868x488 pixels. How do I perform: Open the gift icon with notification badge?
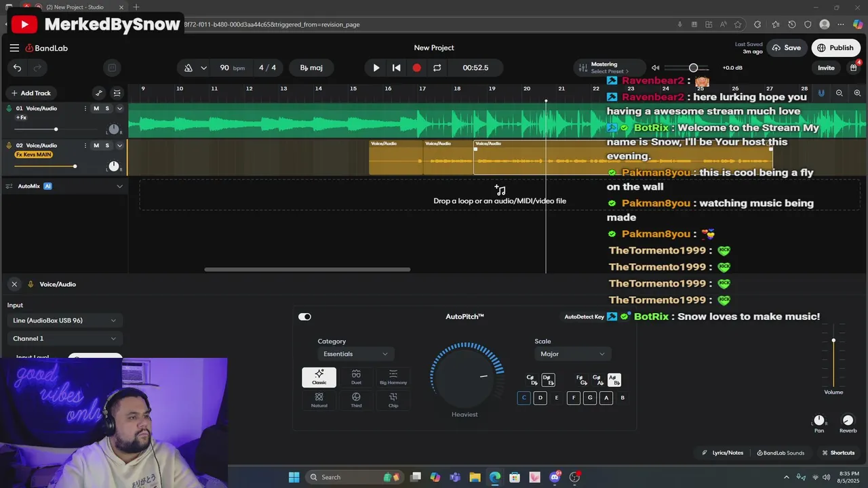pos(854,68)
